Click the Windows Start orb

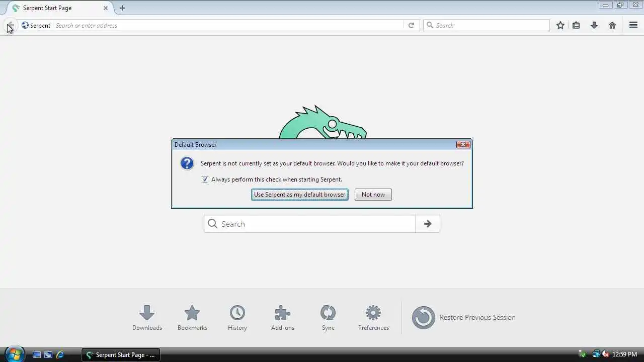pos(14,354)
